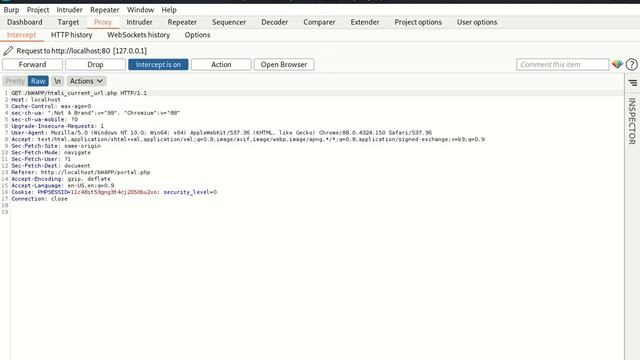Click the Cache-Control: max-age=0 line
Image resolution: width=640 pixels, height=360 pixels.
[51, 106]
